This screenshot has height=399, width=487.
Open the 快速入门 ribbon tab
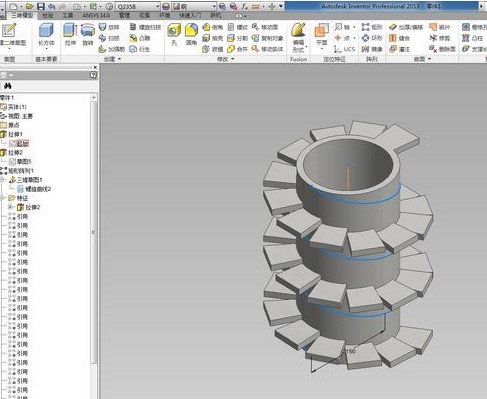191,15
